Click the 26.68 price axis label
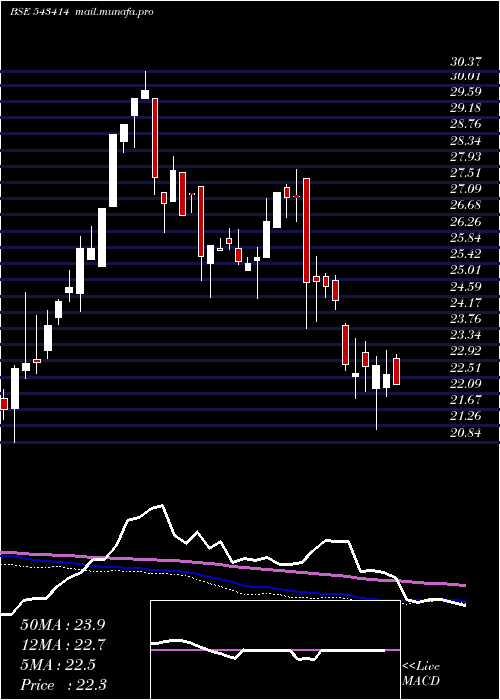500x700 pixels. [x=465, y=205]
